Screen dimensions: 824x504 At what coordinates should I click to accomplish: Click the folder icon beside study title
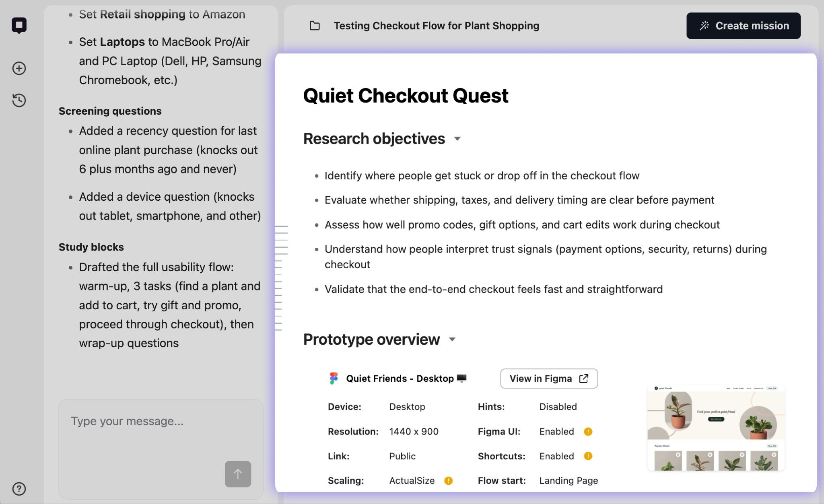315,26
